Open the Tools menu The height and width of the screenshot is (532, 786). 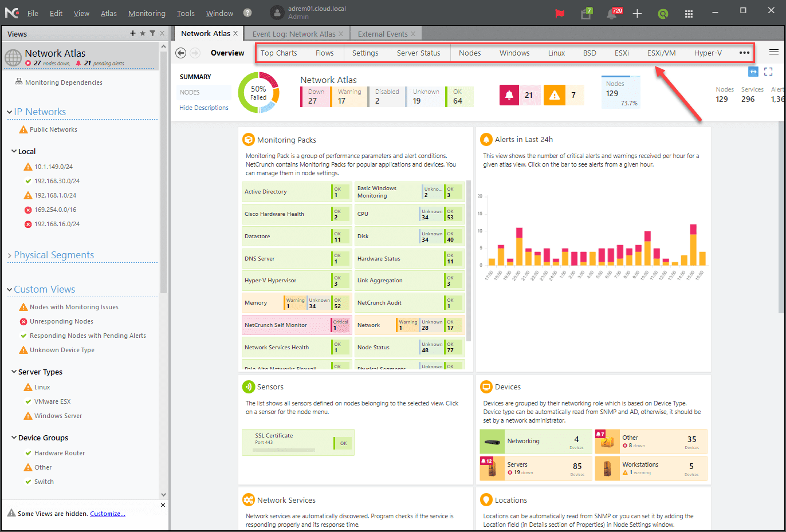(x=186, y=13)
